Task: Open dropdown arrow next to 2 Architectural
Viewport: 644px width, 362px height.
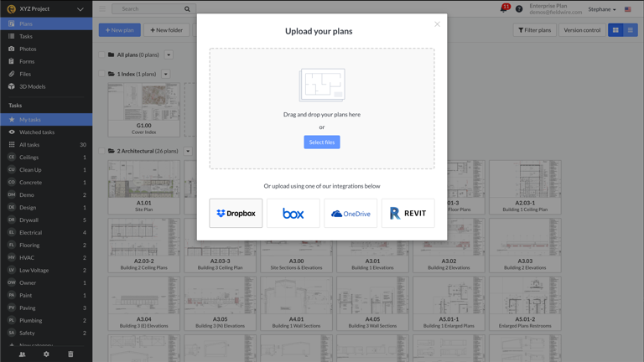Action: (188, 152)
